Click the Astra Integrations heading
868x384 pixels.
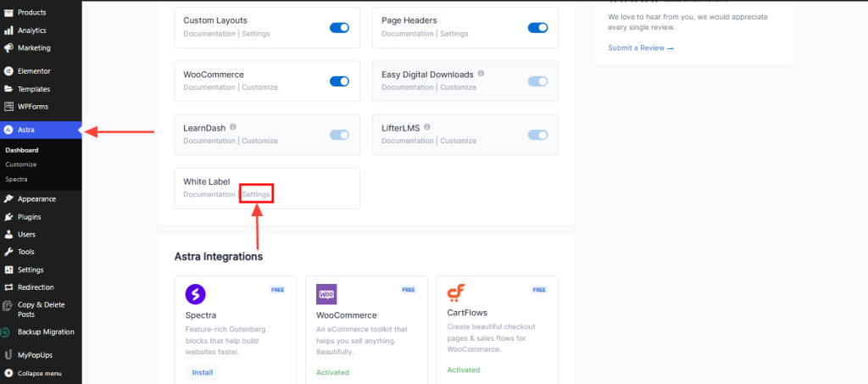pos(219,257)
